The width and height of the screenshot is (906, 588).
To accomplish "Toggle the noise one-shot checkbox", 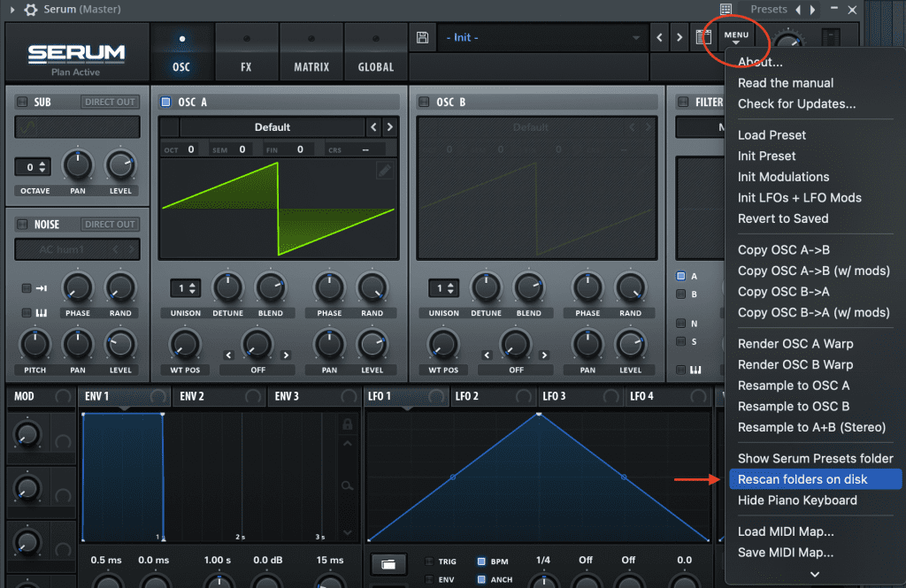I will 27,288.
